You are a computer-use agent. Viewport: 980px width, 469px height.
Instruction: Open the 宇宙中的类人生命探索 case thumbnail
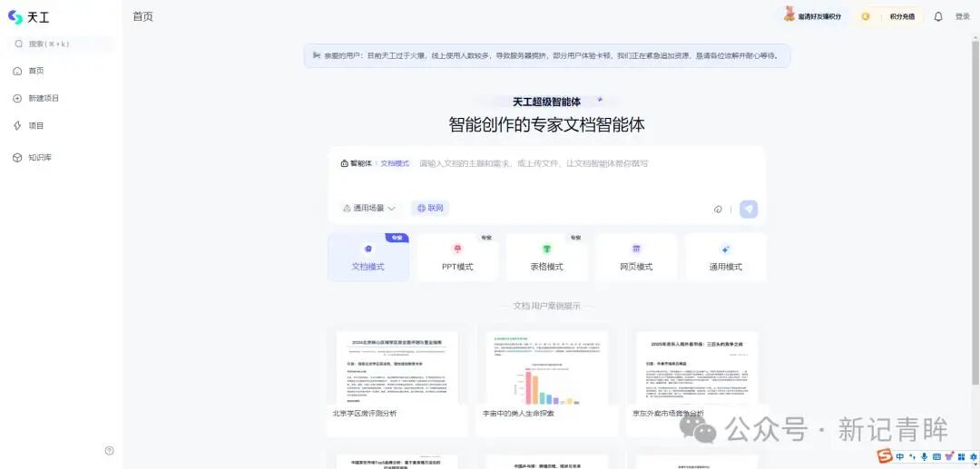pyautogui.click(x=547, y=367)
